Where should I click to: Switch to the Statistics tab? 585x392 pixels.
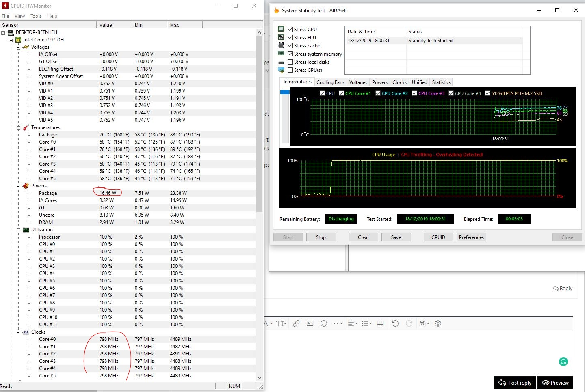(441, 82)
